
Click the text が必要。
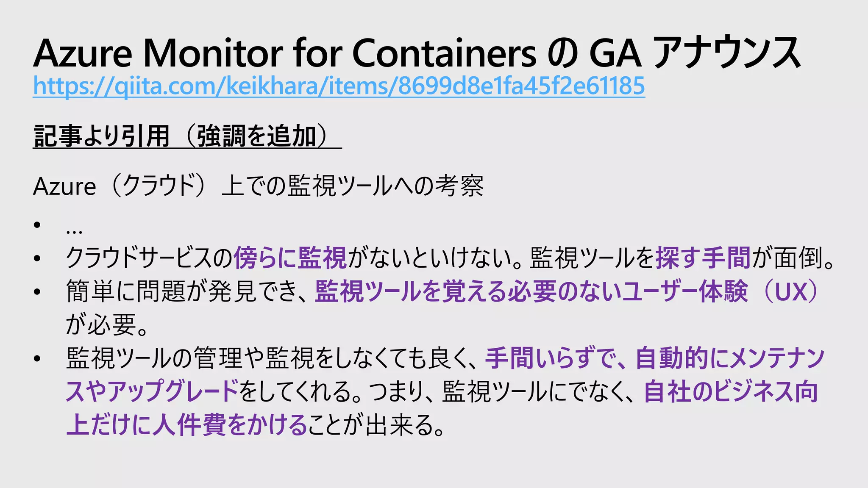[x=107, y=324]
